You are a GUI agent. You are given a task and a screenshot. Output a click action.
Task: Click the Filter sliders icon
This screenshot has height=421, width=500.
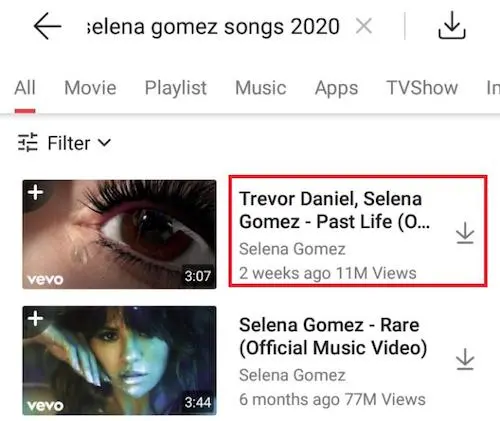coord(28,142)
